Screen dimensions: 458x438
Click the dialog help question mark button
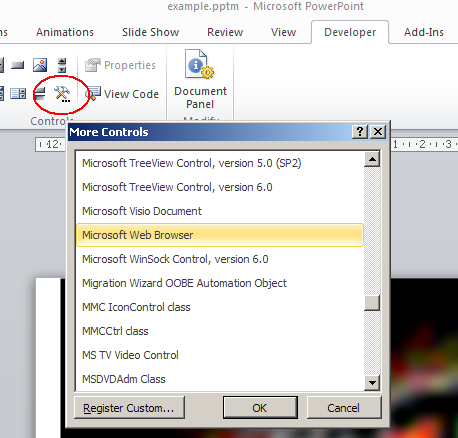[360, 132]
